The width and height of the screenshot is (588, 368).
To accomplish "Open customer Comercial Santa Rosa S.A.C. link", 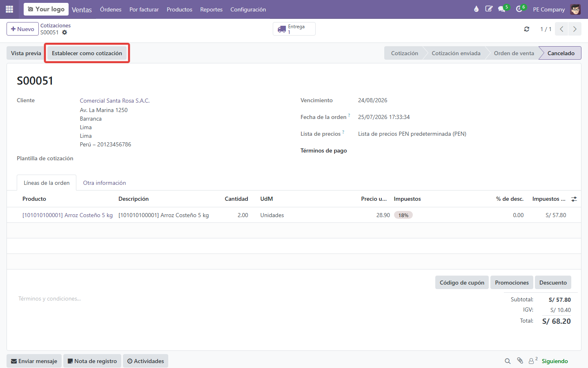I will pos(115,101).
